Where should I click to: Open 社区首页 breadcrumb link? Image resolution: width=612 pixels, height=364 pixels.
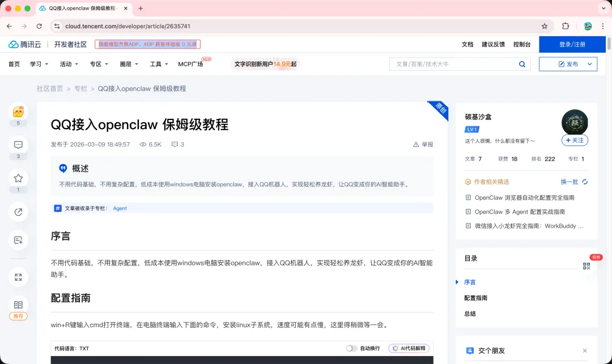(49, 89)
